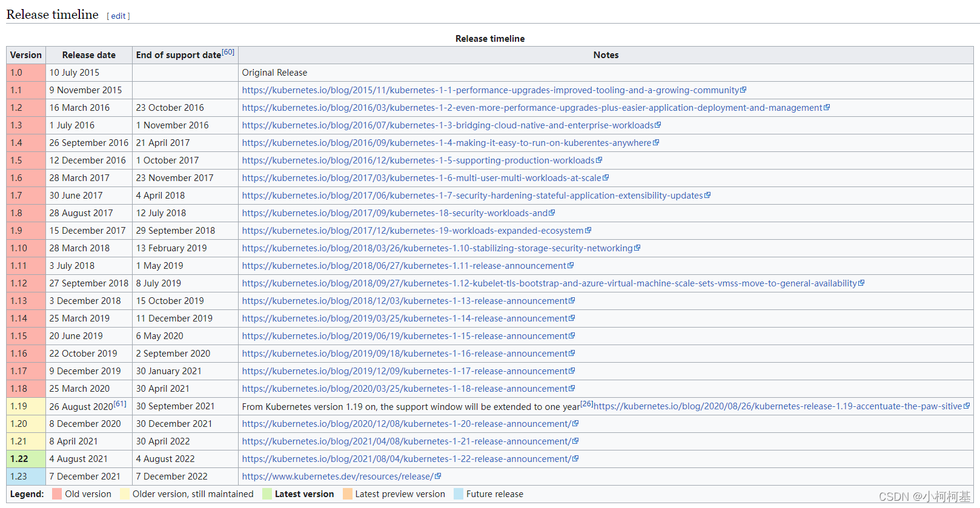This screenshot has height=508, width=980.
Task: Open the Kubernetes 1.3 bridging cloud-native blog link
Action: click(x=448, y=125)
